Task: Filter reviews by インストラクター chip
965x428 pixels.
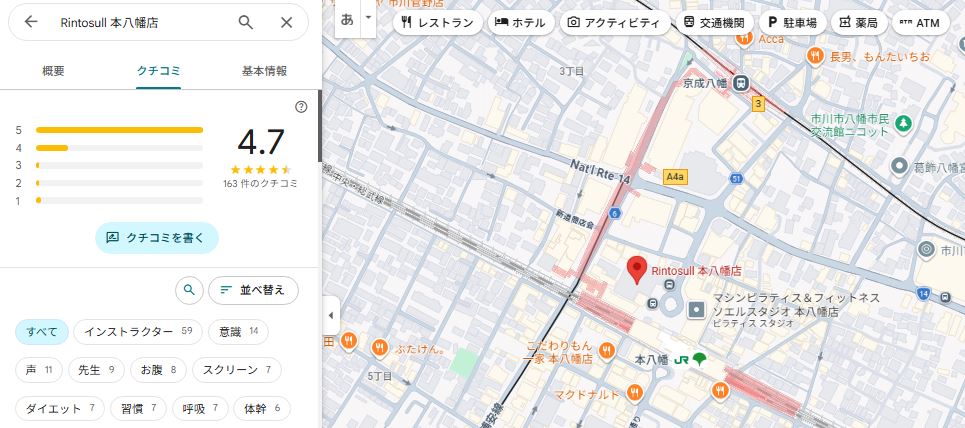Action: coord(138,331)
